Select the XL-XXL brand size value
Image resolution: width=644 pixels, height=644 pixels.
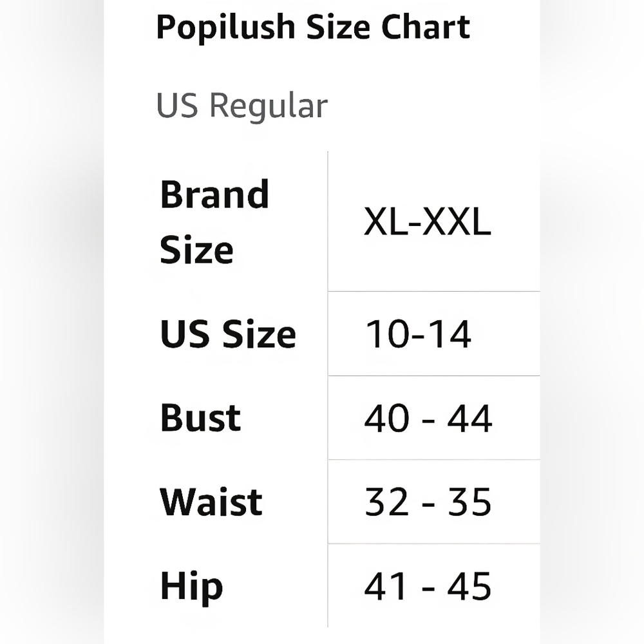[427, 223]
